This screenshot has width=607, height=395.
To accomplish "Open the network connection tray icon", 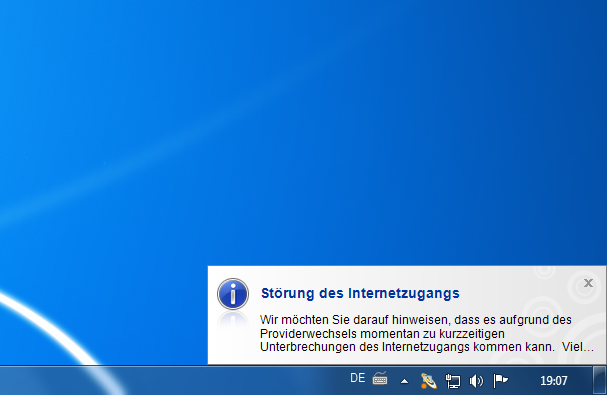I will (453, 381).
